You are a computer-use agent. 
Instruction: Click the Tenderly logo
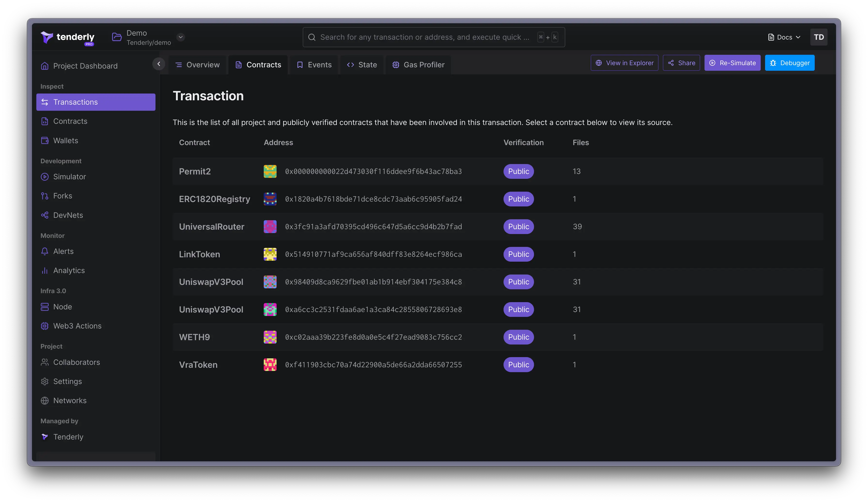click(x=68, y=37)
